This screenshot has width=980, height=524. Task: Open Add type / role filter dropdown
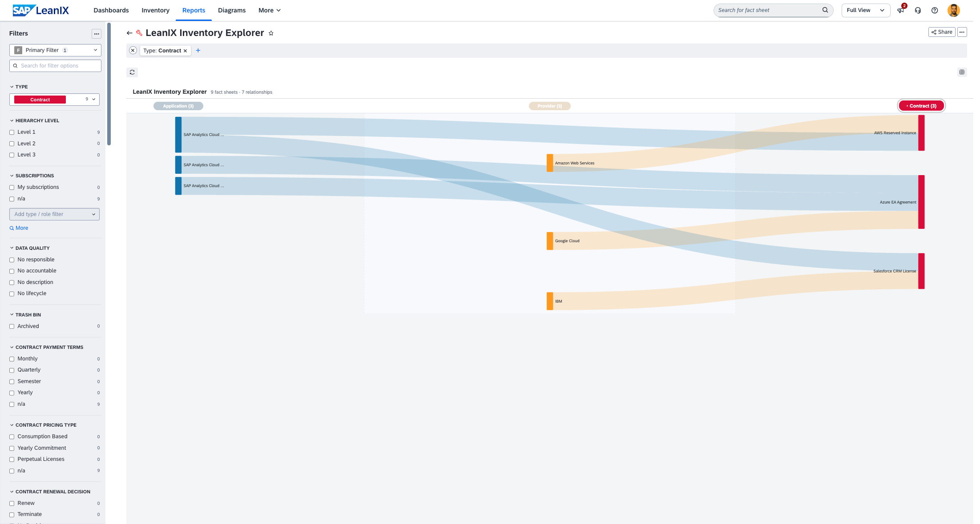[x=54, y=214]
